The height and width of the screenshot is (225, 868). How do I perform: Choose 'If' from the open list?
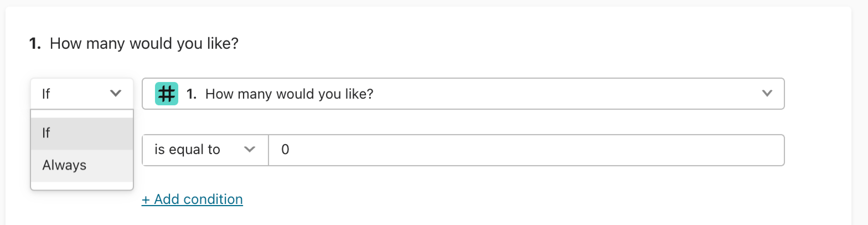tap(82, 133)
